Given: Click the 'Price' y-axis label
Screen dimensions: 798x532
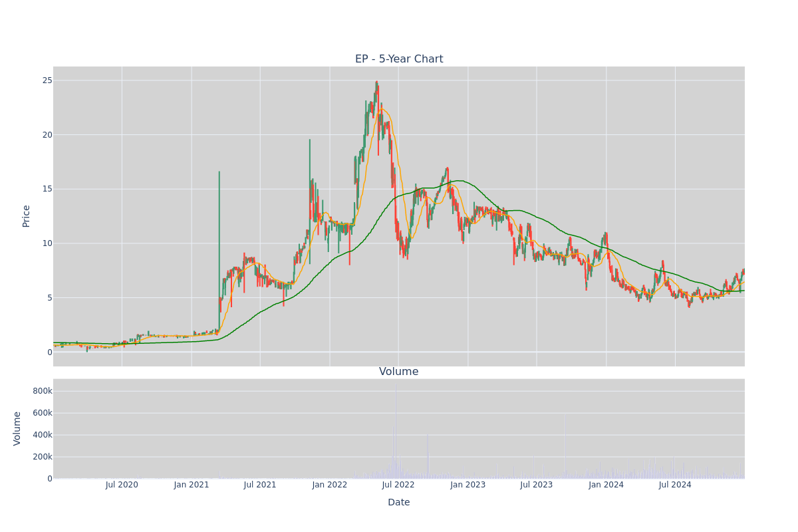Looking at the screenshot, I should pos(27,216).
